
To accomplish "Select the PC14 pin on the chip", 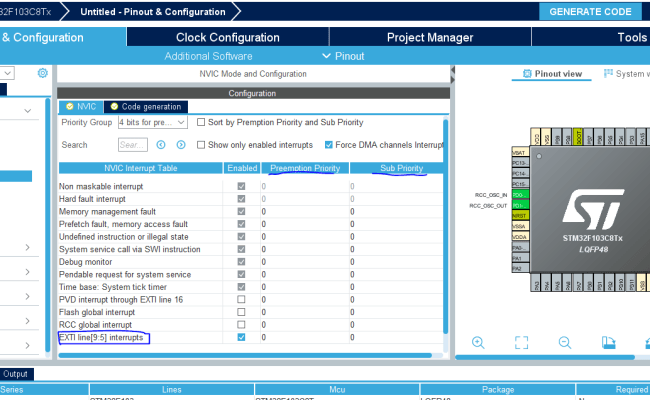I will click(x=520, y=174).
